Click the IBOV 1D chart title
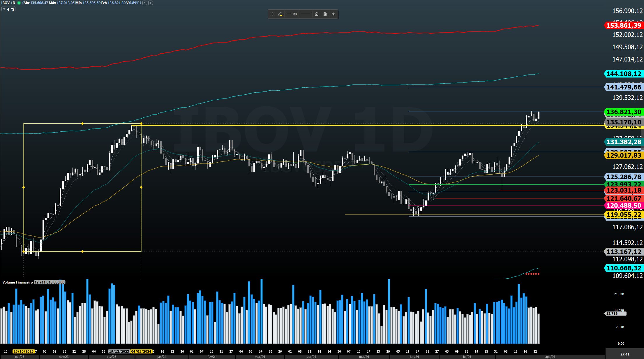This screenshot has height=359, width=644. (x=8, y=3)
